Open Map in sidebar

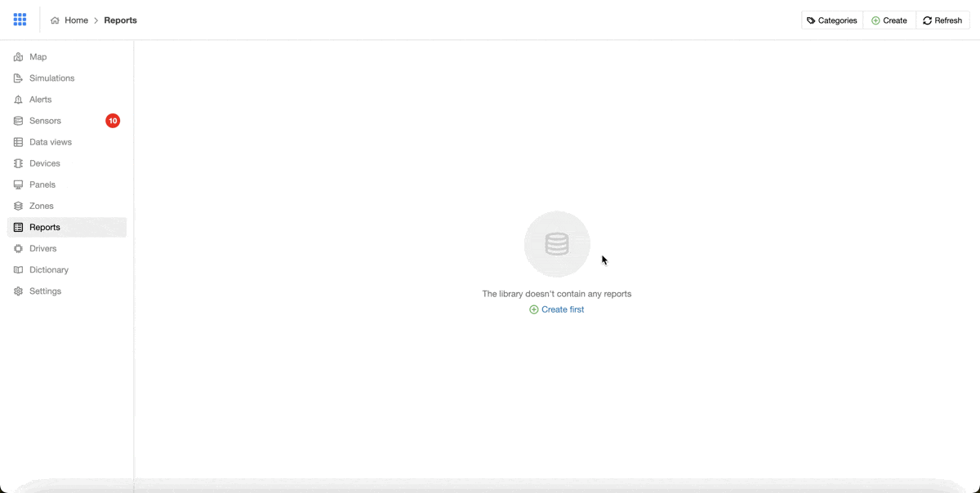67,57
